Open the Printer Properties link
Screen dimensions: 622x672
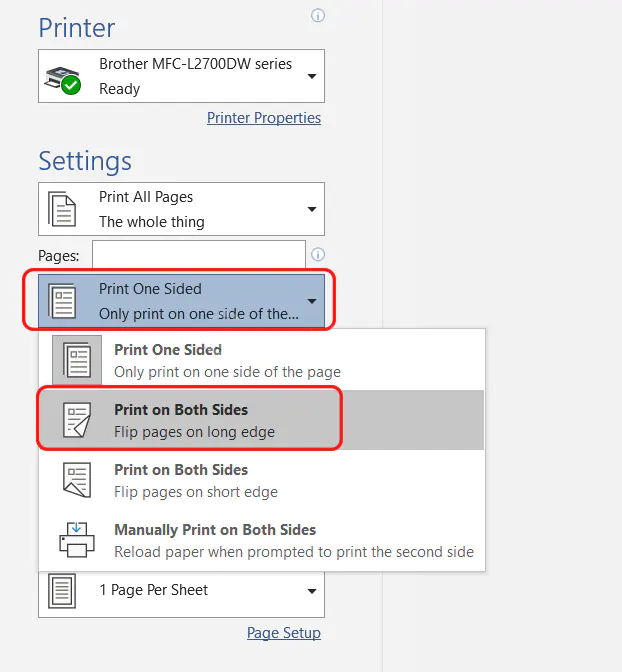pos(264,118)
